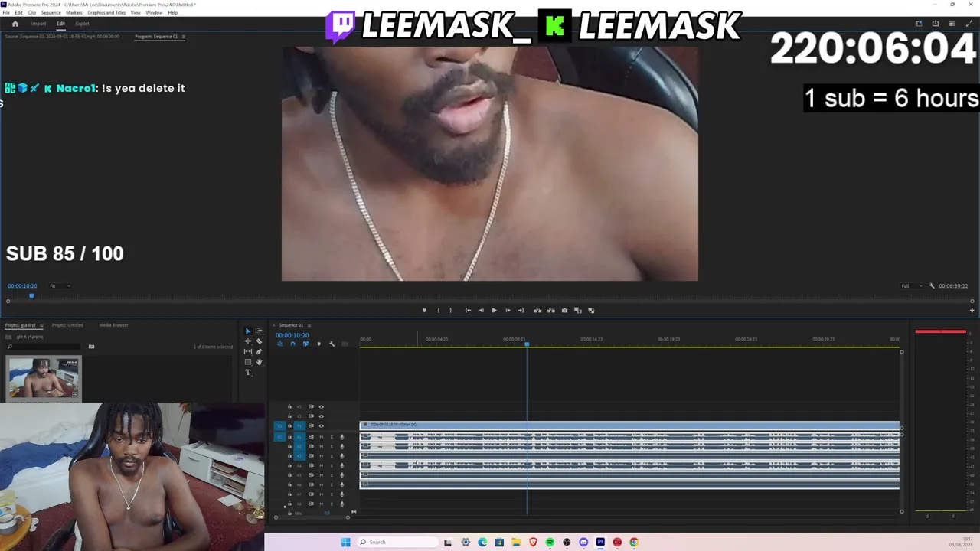Click the Program monitor playhead scrubber
The width and height of the screenshot is (980, 551).
[x=31, y=295]
